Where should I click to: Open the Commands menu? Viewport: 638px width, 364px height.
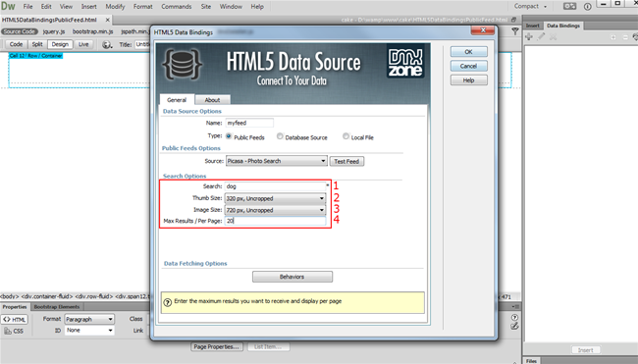(x=176, y=7)
